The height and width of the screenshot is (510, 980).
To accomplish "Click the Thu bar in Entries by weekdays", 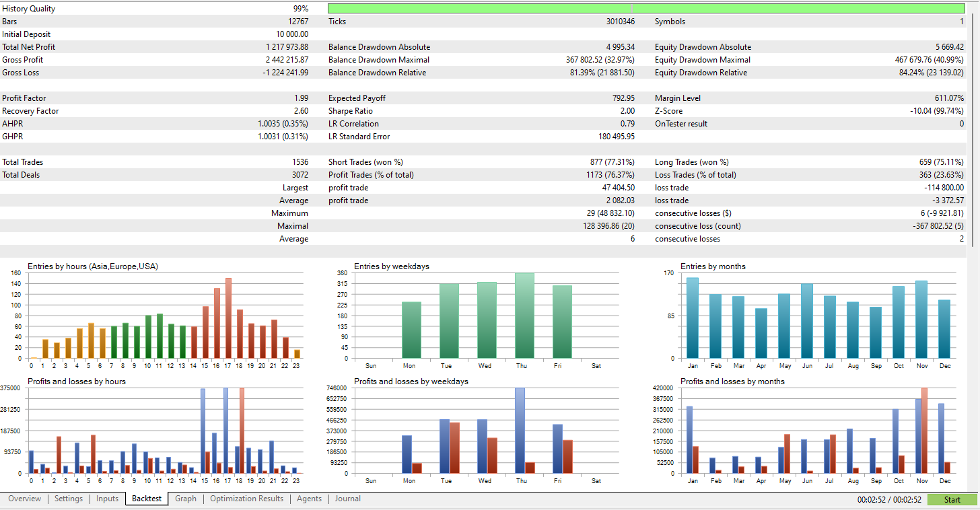I will (524, 316).
